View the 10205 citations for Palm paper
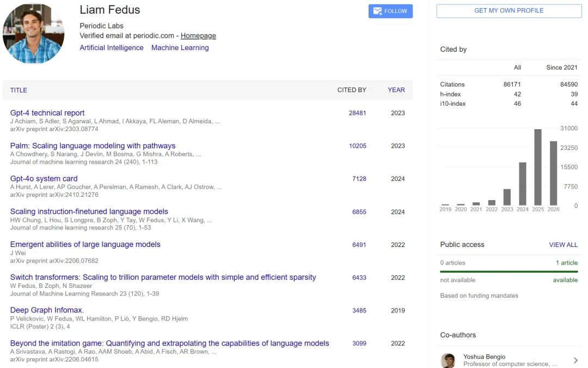The height and width of the screenshot is (368, 588). tap(358, 146)
